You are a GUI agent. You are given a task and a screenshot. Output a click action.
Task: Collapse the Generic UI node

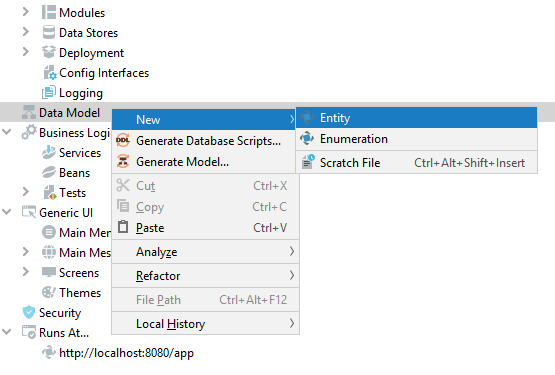[x=6, y=212]
